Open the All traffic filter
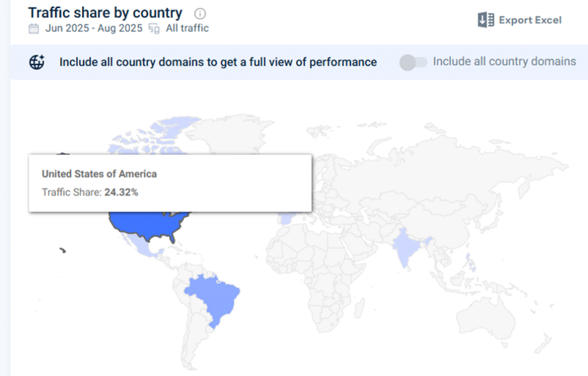Screen dimensions: 588x376 tap(187, 28)
